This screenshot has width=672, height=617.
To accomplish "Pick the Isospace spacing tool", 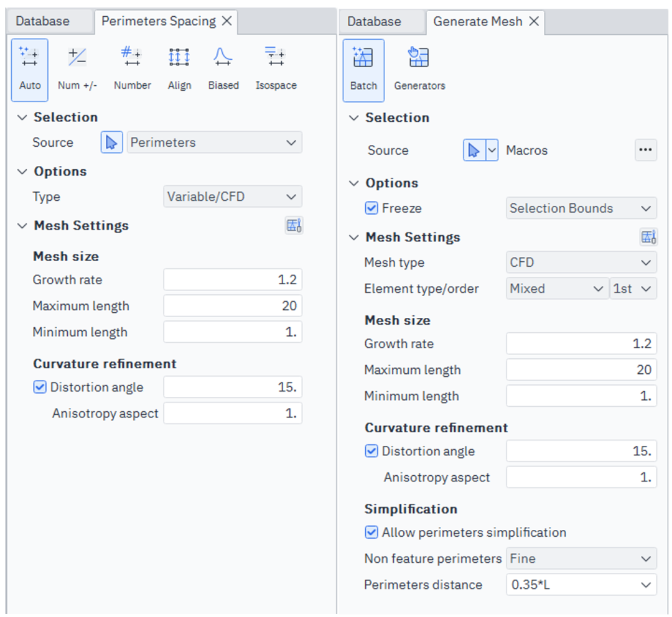I will [276, 69].
